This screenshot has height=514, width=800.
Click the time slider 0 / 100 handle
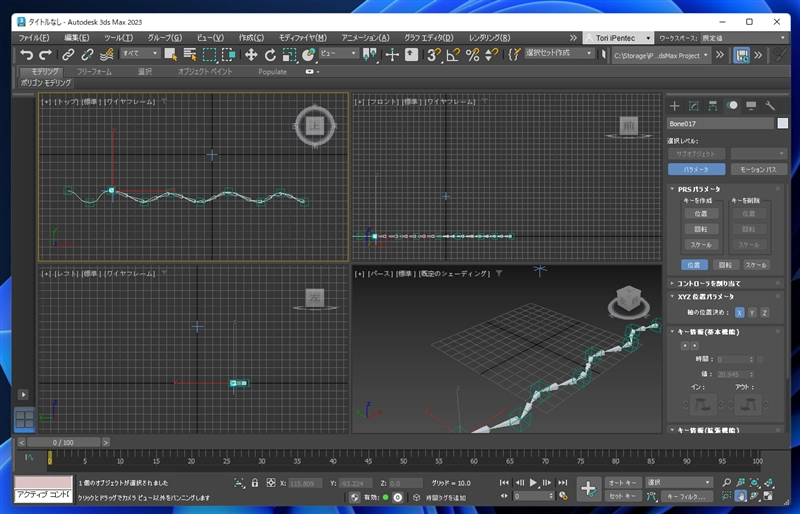63,443
